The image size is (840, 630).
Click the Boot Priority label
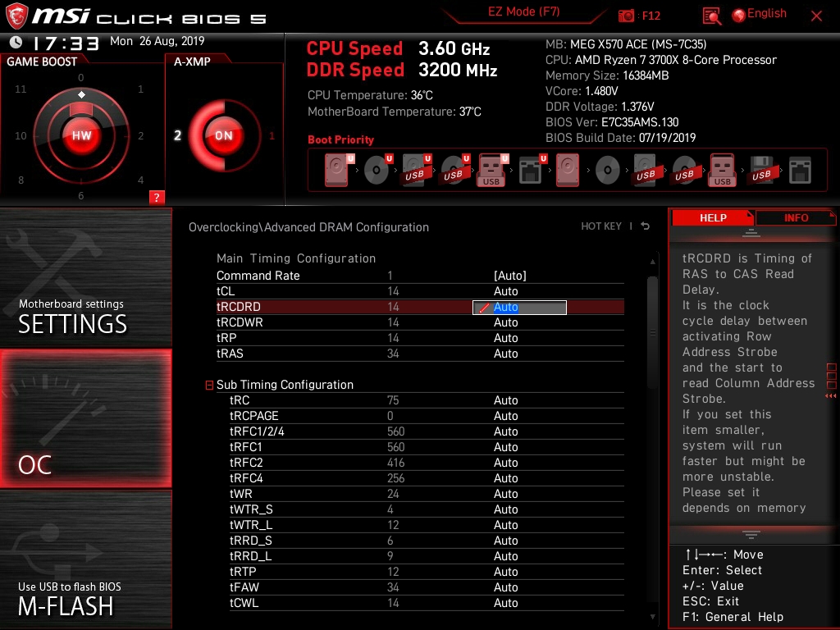pyautogui.click(x=340, y=139)
